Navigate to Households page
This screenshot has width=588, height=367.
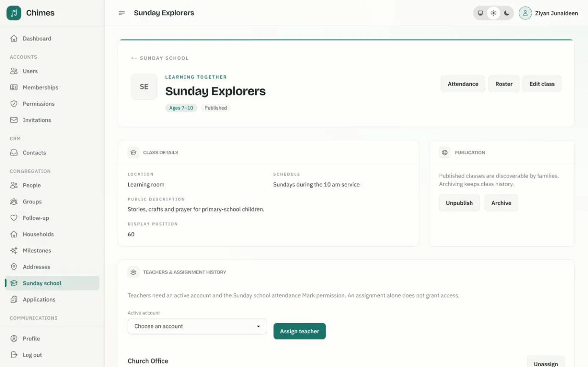(52, 234)
